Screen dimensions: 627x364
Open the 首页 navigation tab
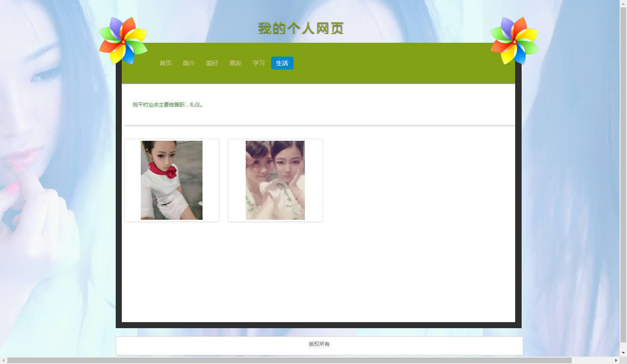click(165, 63)
